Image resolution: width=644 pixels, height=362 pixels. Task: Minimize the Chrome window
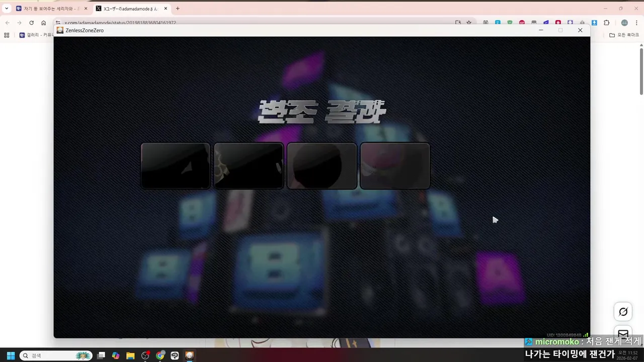pos(605,9)
